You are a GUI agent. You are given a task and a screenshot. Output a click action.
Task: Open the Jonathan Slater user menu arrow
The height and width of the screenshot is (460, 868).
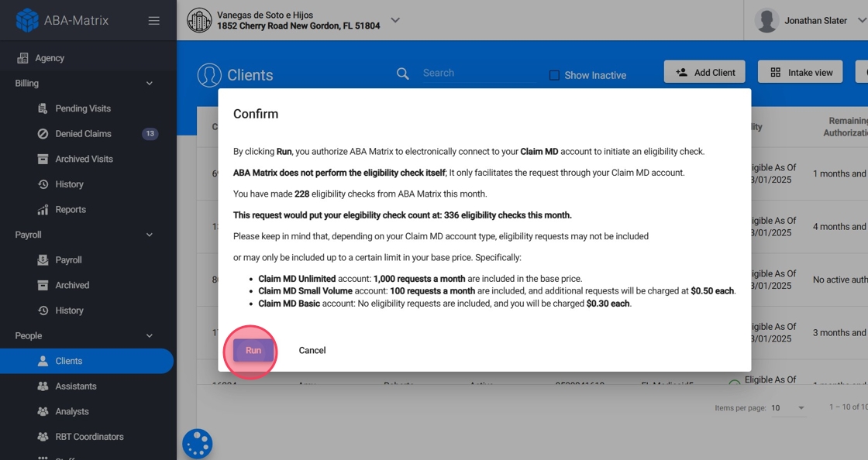862,20
